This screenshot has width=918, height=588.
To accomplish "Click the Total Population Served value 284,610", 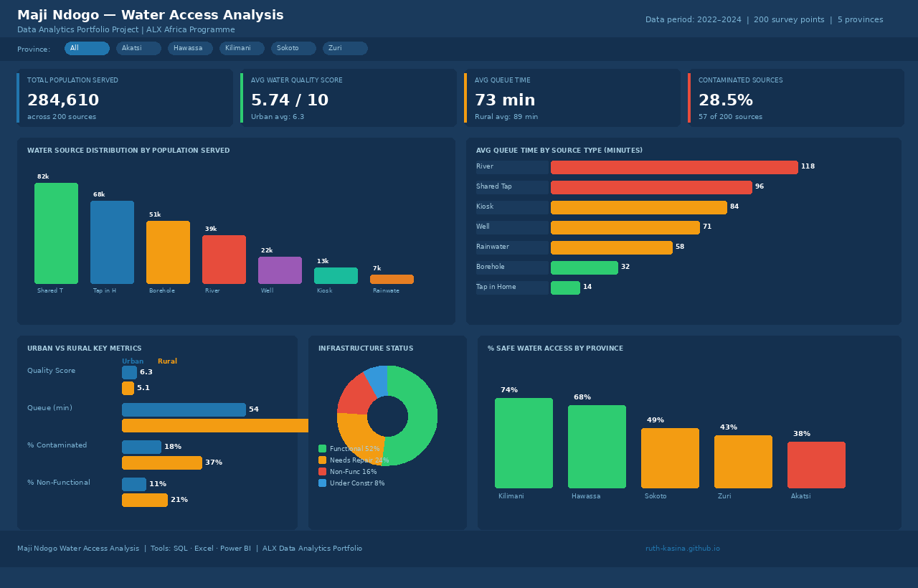I will 63,100.
